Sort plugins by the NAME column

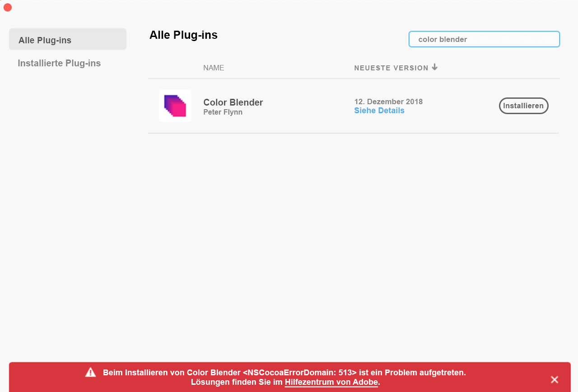coord(214,68)
